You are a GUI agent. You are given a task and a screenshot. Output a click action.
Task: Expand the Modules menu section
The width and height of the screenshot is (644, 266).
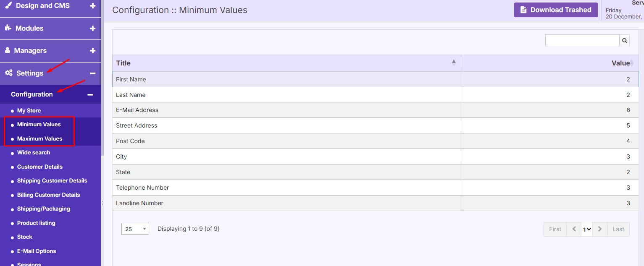click(x=92, y=28)
